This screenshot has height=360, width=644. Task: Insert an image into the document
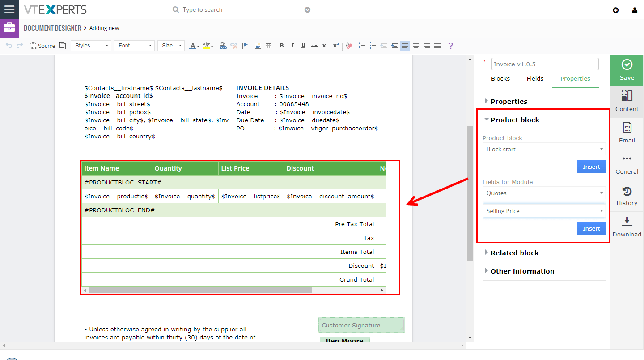(x=258, y=45)
